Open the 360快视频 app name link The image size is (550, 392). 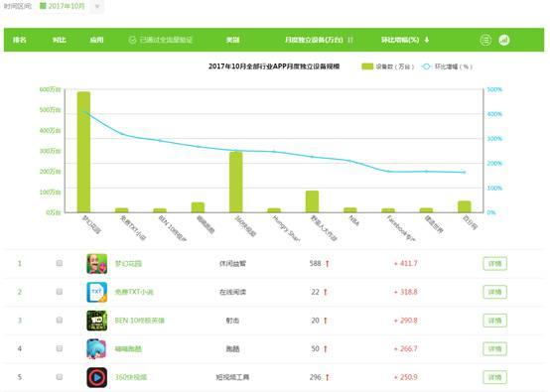131,377
